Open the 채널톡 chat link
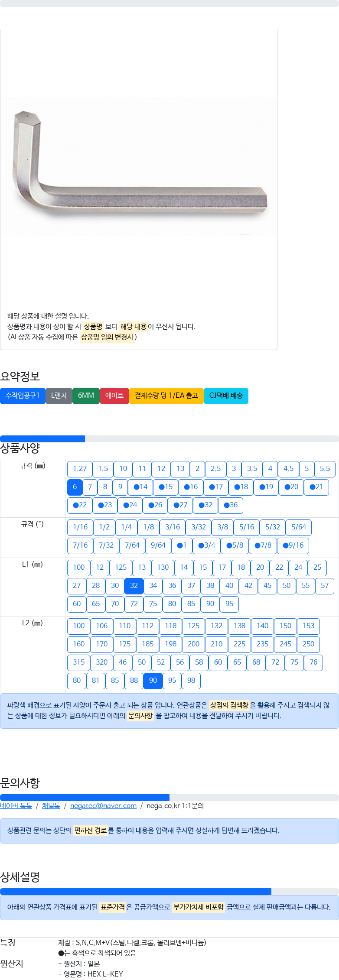 [51, 805]
